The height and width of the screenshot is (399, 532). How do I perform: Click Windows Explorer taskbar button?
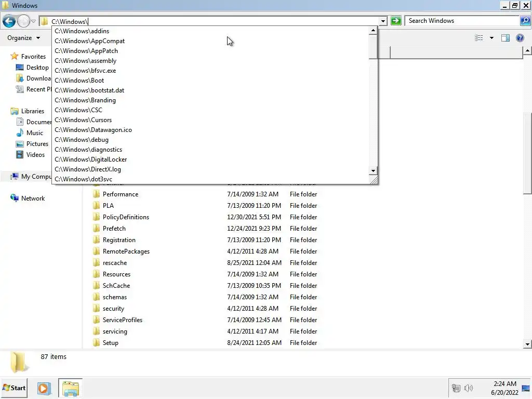[x=70, y=388]
